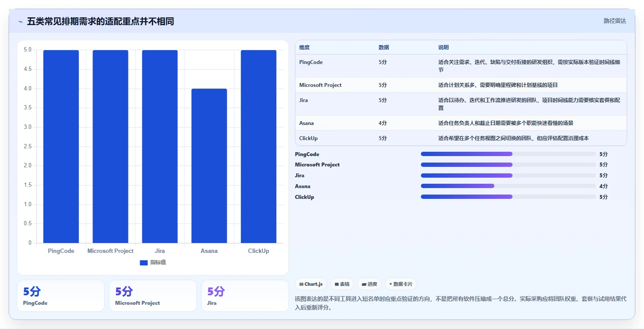Viewport: 644px width, 329px height.
Task: Open the PingCode 5分 stat card
Action: (x=61, y=296)
